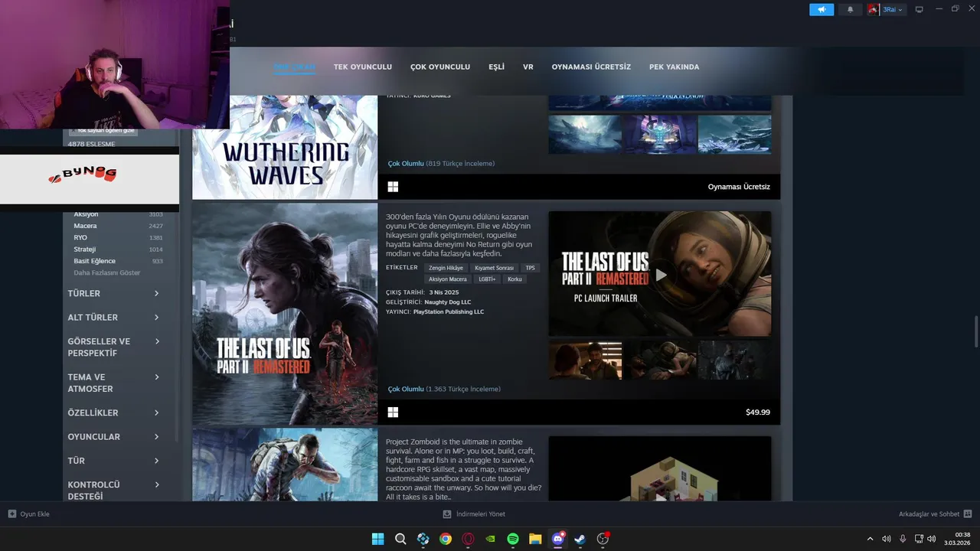Viewport: 980px width, 551px height.
Task: Select the EŞLİ tab
Action: click(x=496, y=67)
